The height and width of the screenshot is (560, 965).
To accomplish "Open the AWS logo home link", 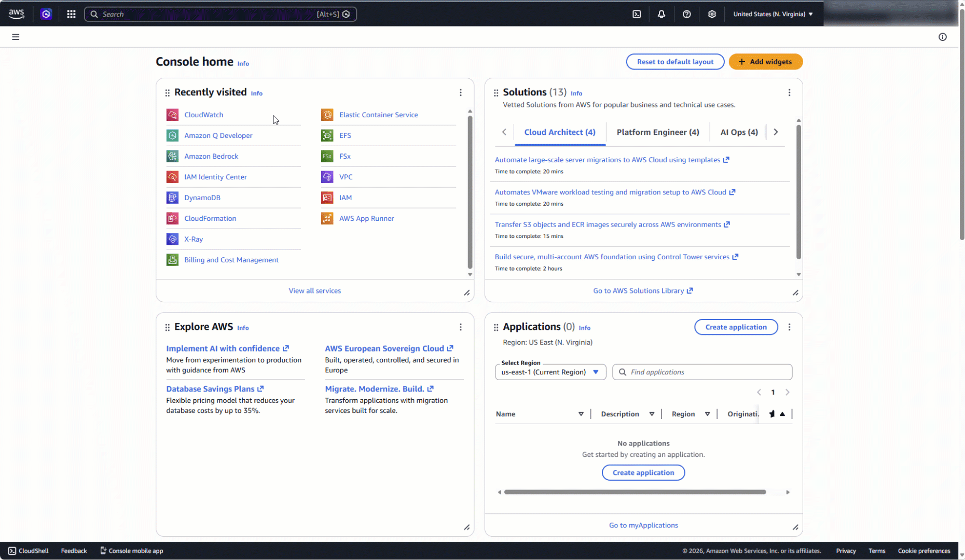I will click(17, 14).
